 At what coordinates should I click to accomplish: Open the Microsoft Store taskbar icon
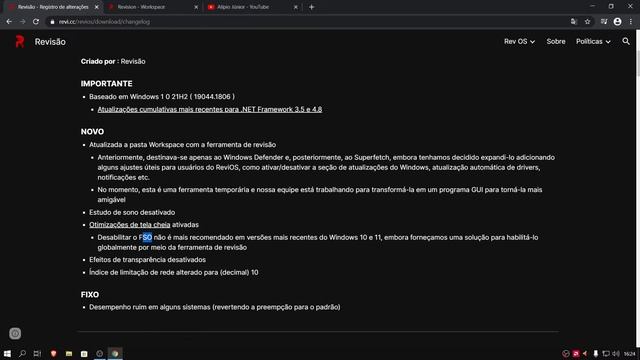click(x=84, y=353)
